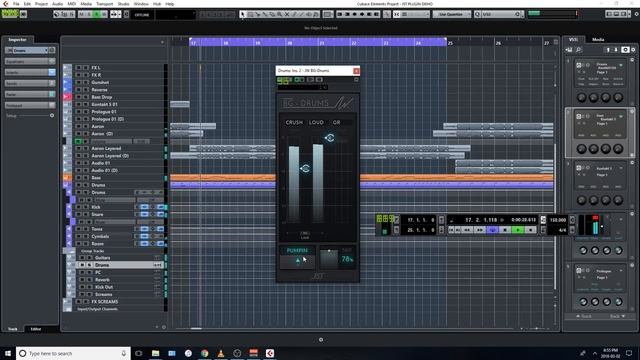Open the MIDI menu
The image size is (640, 360).
(71, 4)
